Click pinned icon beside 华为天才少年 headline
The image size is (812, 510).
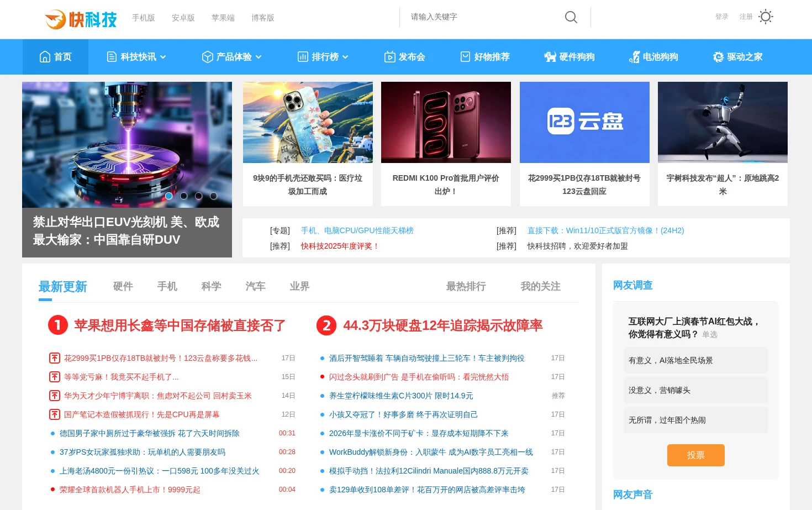(x=55, y=396)
